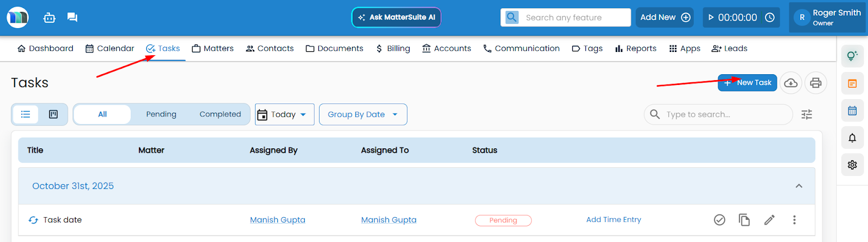
Task: Edit the Task date with pencil icon
Action: (x=769, y=220)
